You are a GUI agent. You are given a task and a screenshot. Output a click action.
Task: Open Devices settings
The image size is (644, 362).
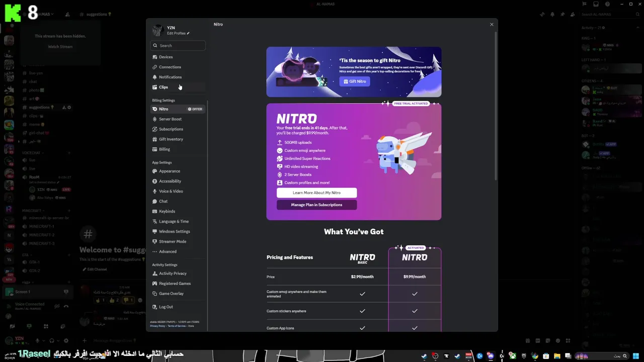point(178,57)
